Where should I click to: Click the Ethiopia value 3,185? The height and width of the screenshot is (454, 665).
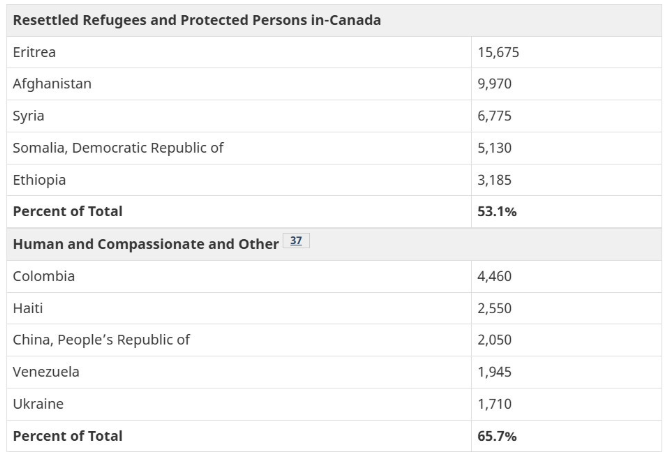[x=494, y=180]
